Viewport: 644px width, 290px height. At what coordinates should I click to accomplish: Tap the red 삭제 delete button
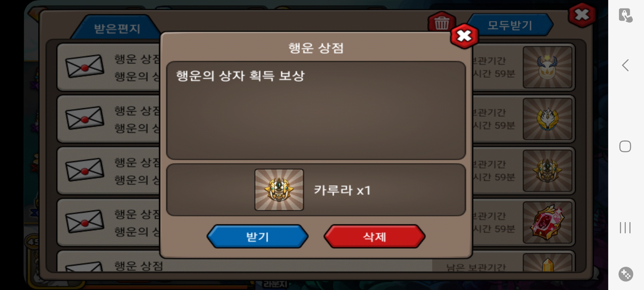coord(374,237)
